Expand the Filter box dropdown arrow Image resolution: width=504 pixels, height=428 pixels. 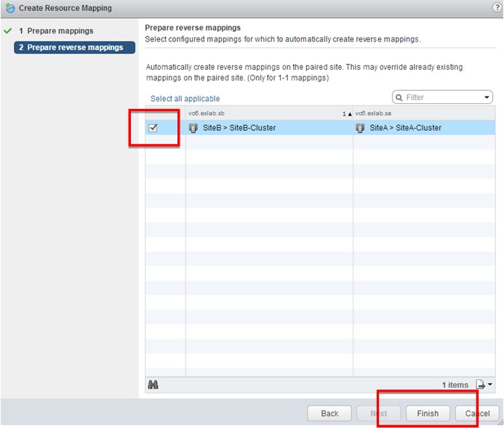tap(487, 97)
